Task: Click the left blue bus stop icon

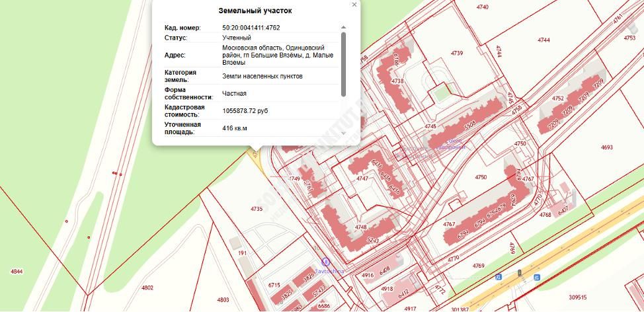Action: [x=499, y=278]
